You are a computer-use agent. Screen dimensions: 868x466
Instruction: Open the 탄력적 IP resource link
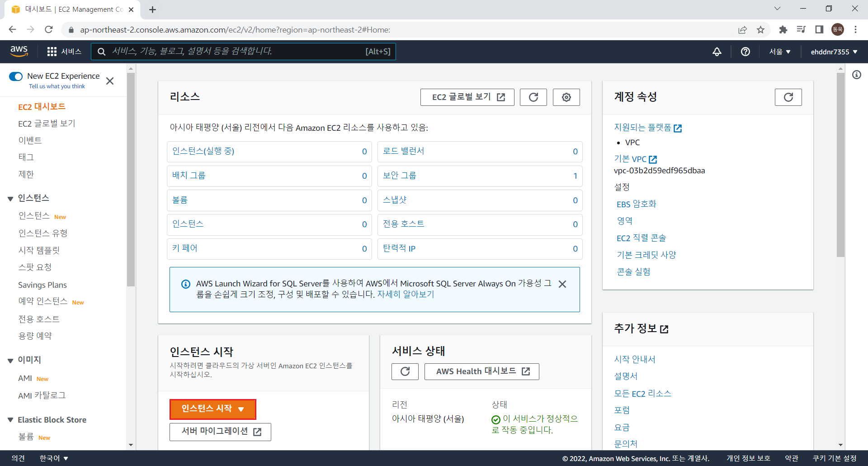click(399, 248)
